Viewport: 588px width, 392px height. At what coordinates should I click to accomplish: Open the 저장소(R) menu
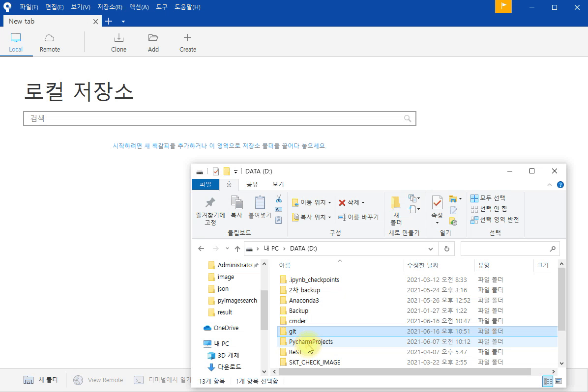pos(110,7)
